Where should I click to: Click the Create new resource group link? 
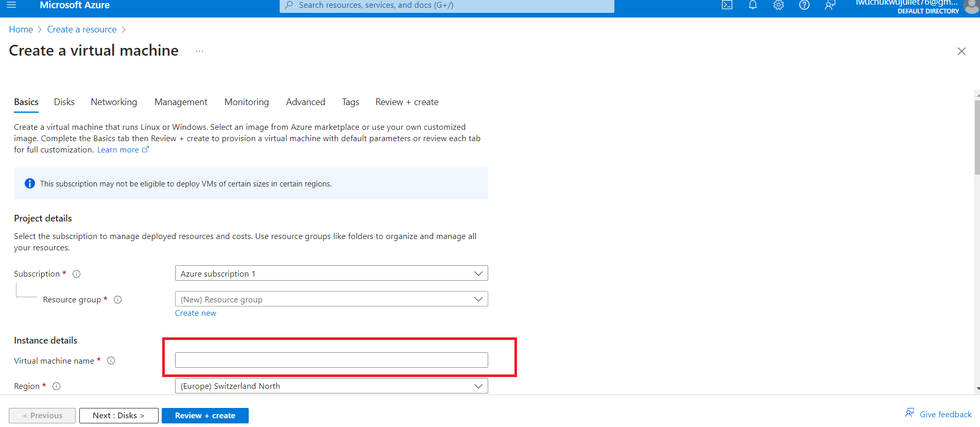click(196, 313)
